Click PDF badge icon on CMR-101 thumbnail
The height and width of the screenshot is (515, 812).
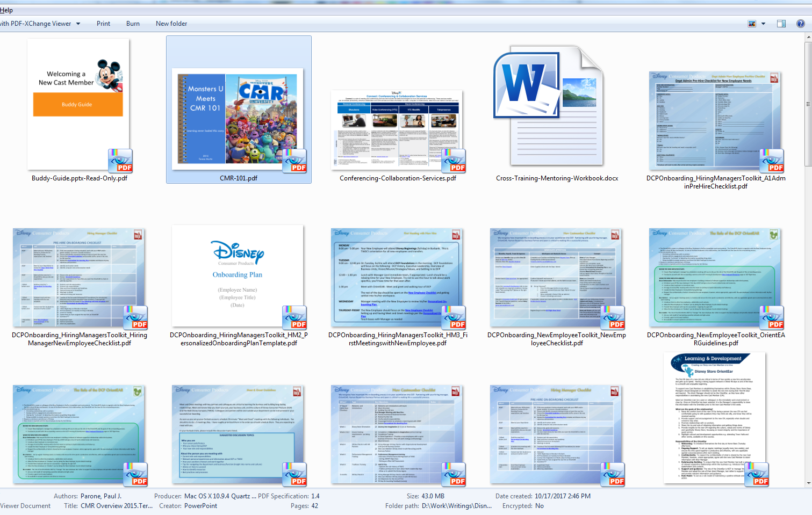click(294, 160)
